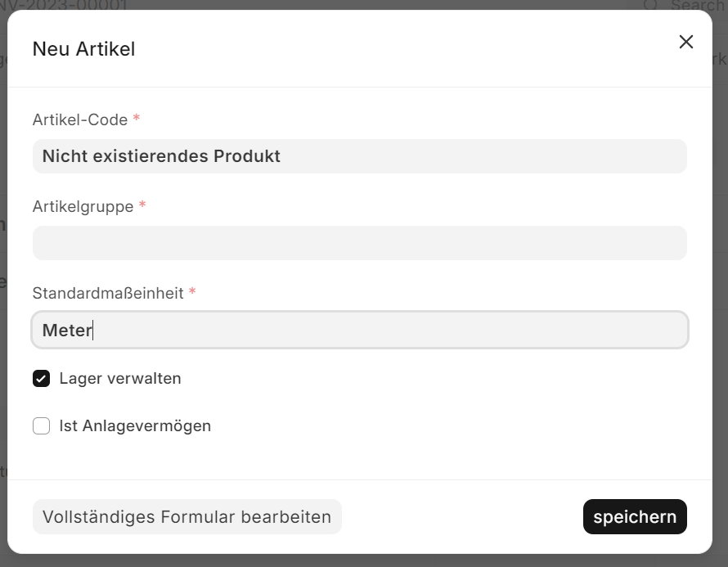This screenshot has height=567, width=728.
Task: Click the Search text behind the dialog
Action: (699, 5)
